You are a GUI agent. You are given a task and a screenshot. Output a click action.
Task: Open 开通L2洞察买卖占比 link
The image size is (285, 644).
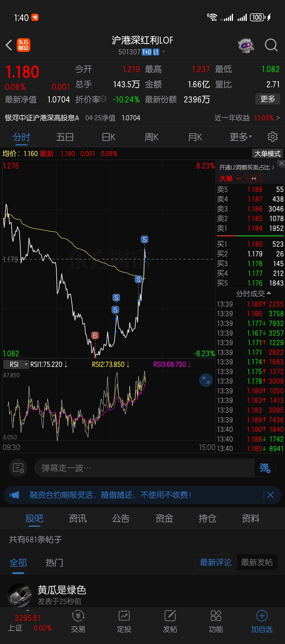247,167
